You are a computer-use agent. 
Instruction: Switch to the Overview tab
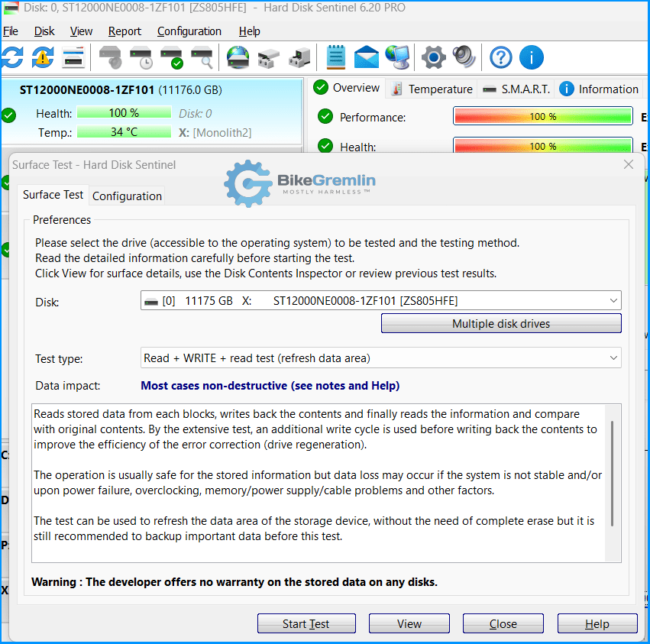(347, 88)
